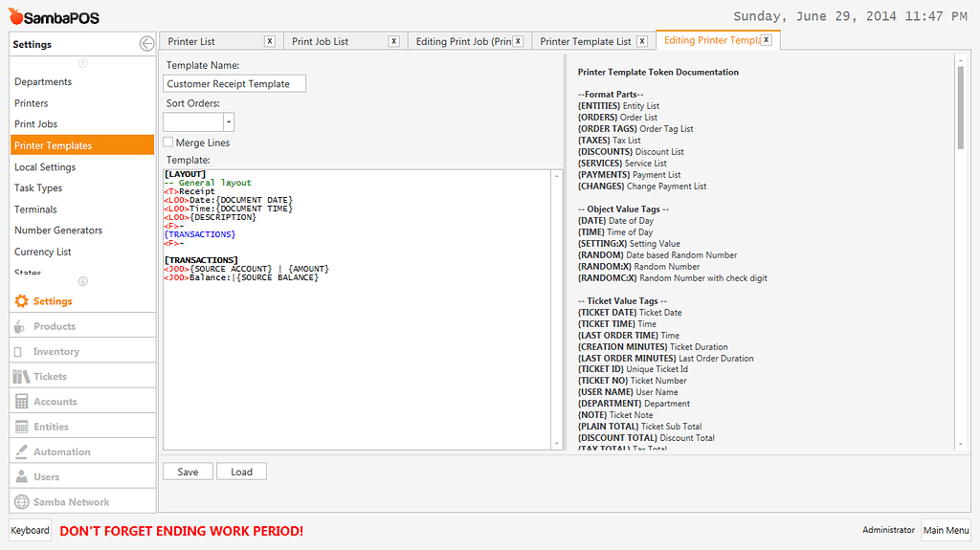Image resolution: width=980 pixels, height=550 pixels.
Task: Click the date and time display
Action: tap(850, 16)
